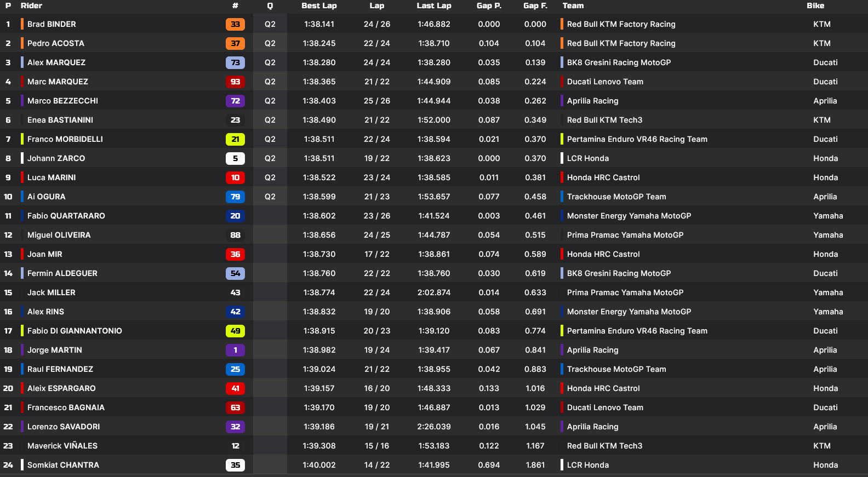Click Johann Zarco's number 5 badge

coord(235,158)
